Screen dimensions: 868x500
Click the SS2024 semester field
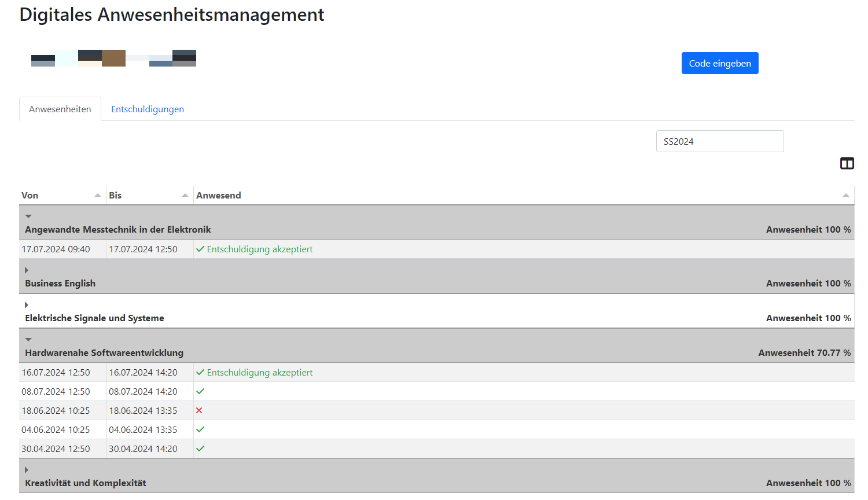click(719, 141)
